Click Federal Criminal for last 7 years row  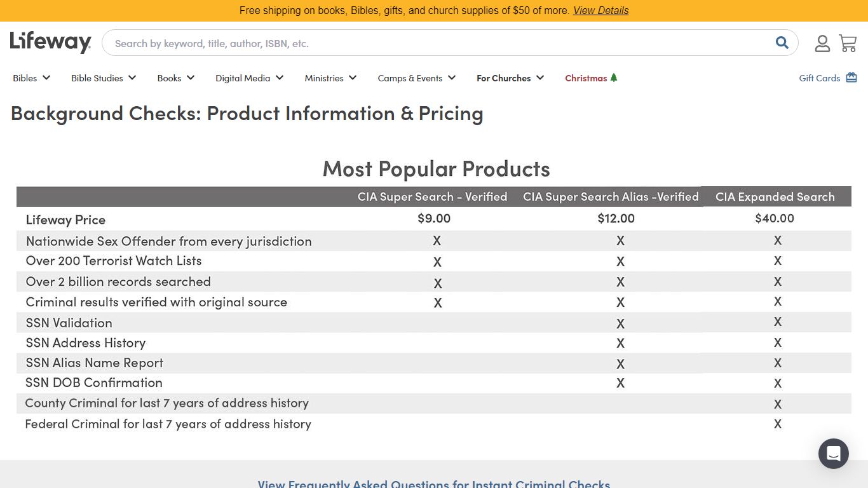(168, 424)
